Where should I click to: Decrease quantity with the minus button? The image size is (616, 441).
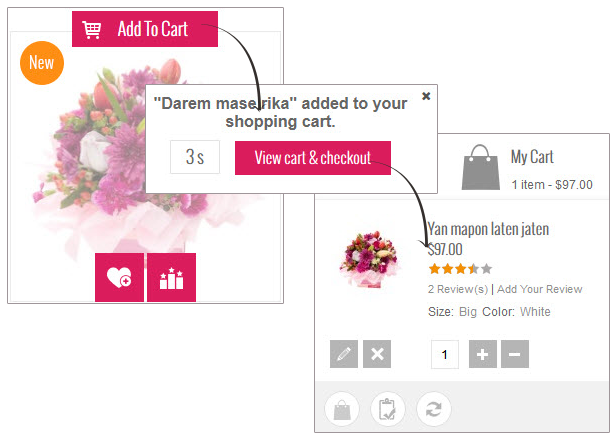(x=515, y=354)
